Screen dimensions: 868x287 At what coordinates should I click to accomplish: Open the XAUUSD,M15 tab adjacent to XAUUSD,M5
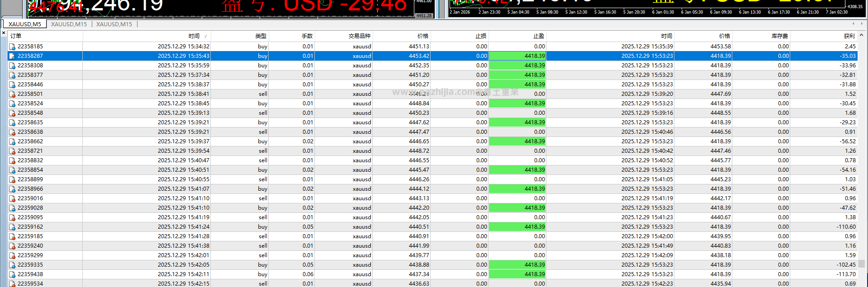69,24
